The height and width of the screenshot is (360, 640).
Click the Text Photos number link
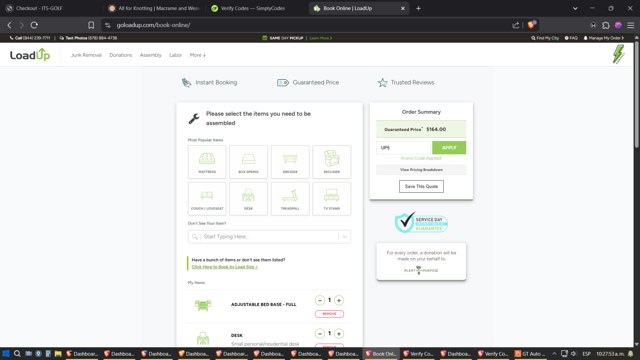point(88,38)
